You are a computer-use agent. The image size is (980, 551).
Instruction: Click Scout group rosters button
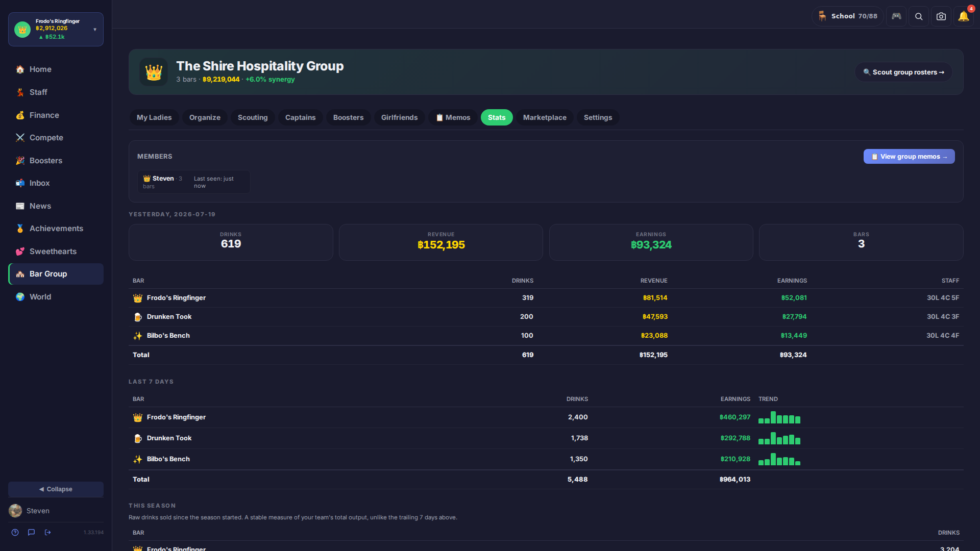903,72
